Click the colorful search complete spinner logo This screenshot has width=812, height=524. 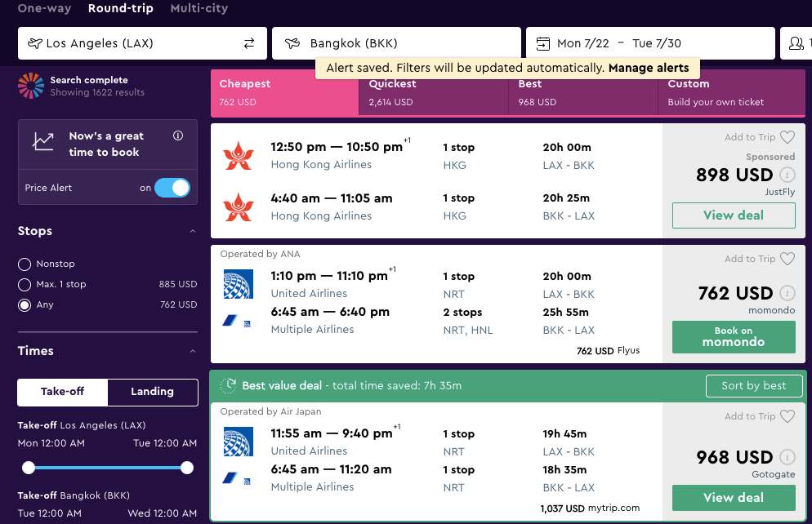tap(31, 86)
